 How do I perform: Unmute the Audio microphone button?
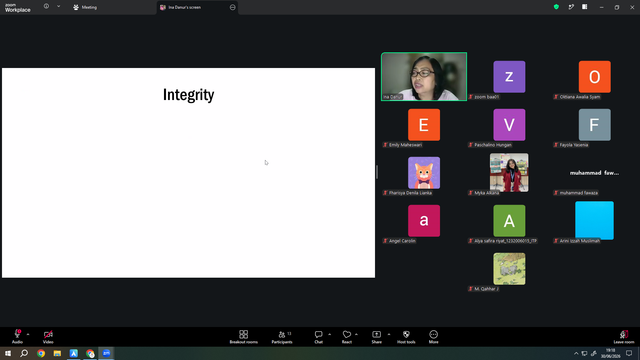[17, 337]
